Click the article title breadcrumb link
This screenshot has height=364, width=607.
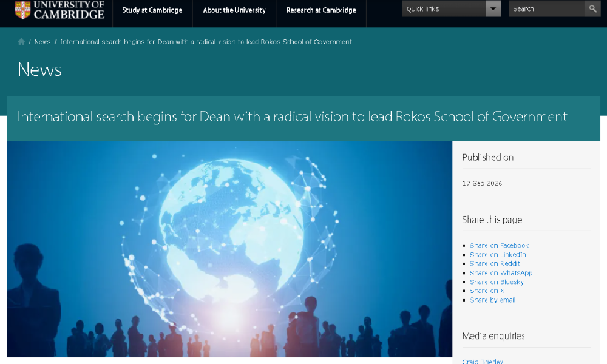(206, 42)
